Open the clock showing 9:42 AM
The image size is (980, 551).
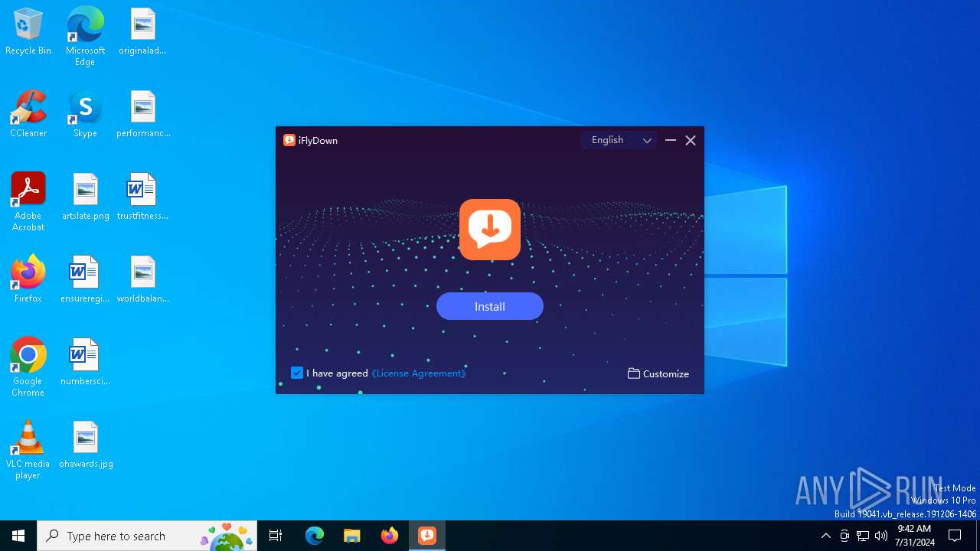point(915,536)
